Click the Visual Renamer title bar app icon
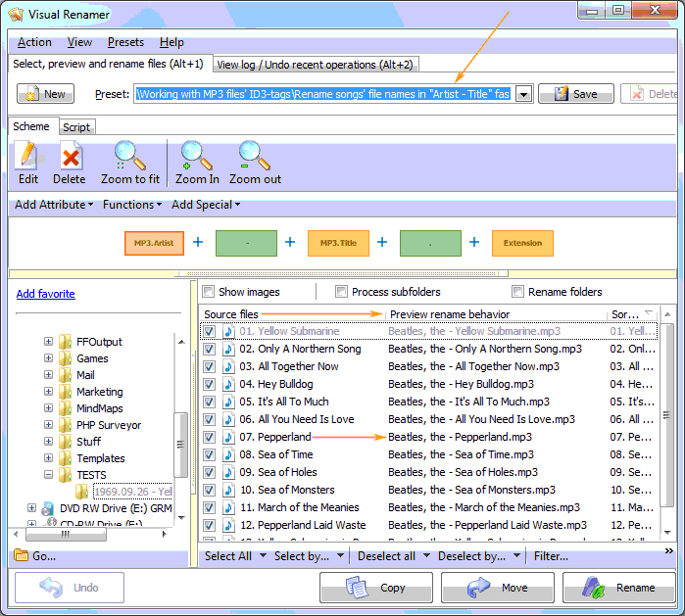 click(x=16, y=14)
